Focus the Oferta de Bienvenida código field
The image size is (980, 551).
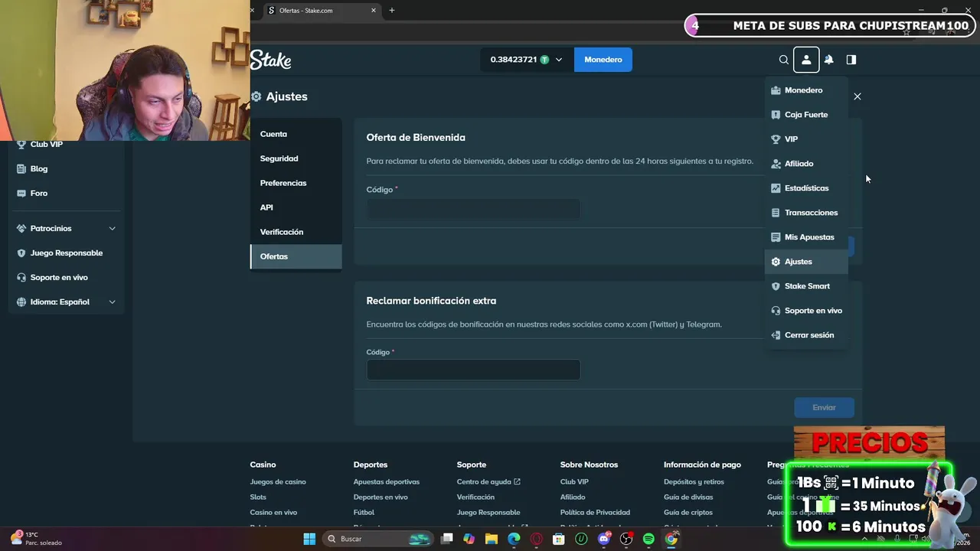tap(473, 209)
